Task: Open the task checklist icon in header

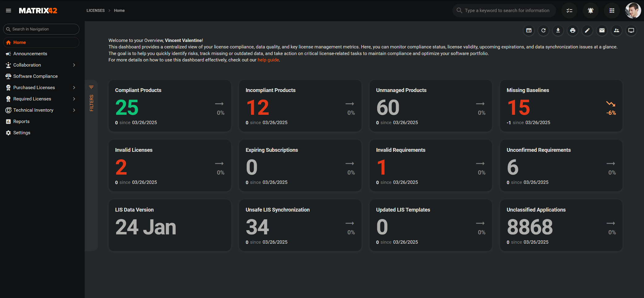Action: [x=569, y=10]
